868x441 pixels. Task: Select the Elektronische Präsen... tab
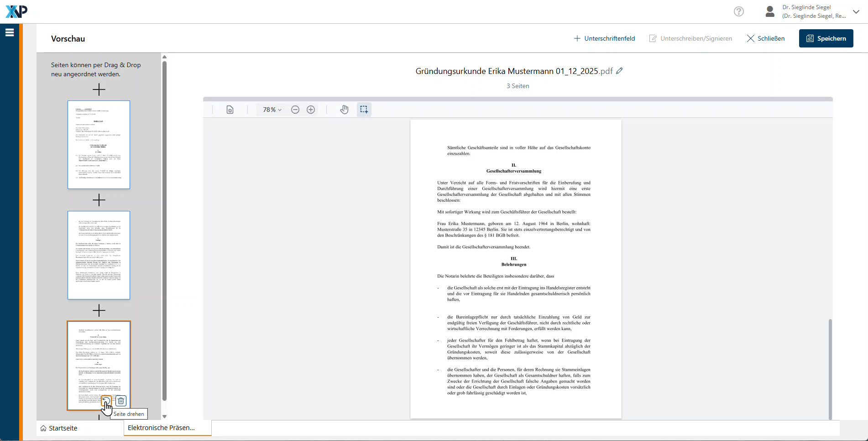(162, 428)
